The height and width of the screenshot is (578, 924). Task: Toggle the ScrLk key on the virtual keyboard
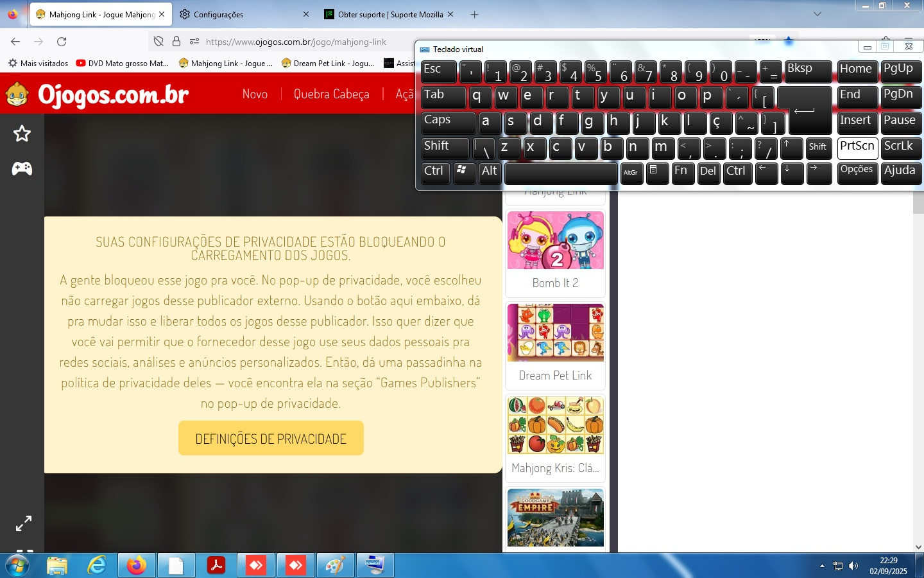[901, 148]
